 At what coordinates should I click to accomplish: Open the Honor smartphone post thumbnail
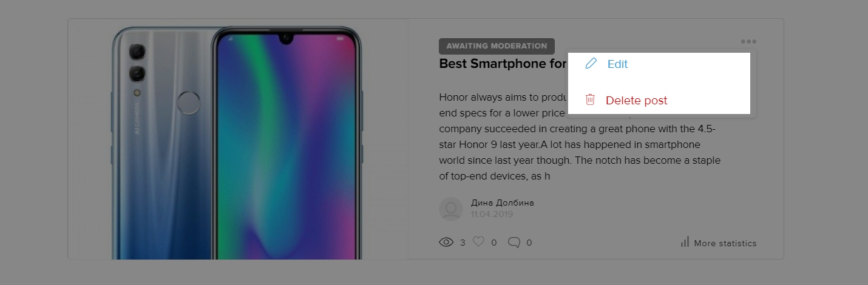[237, 139]
